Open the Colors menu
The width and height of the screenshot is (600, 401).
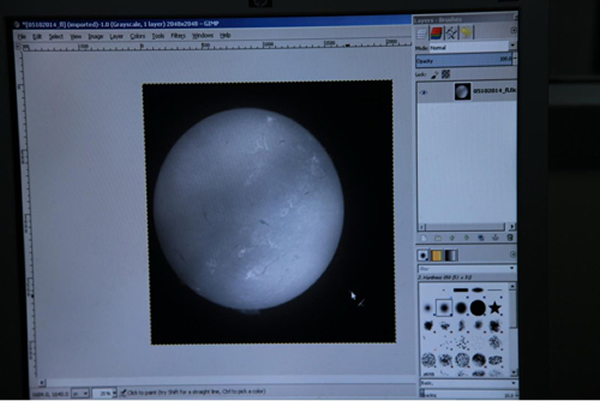(x=137, y=35)
